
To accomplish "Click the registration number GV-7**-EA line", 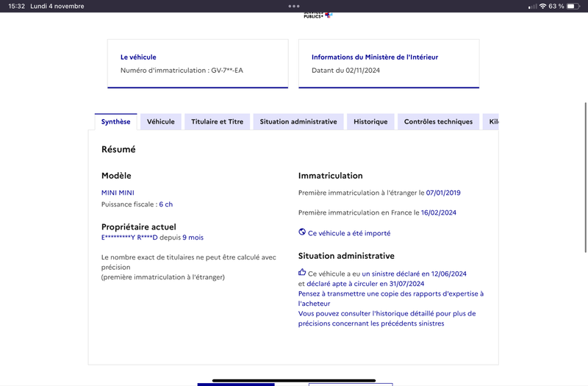I will click(182, 70).
